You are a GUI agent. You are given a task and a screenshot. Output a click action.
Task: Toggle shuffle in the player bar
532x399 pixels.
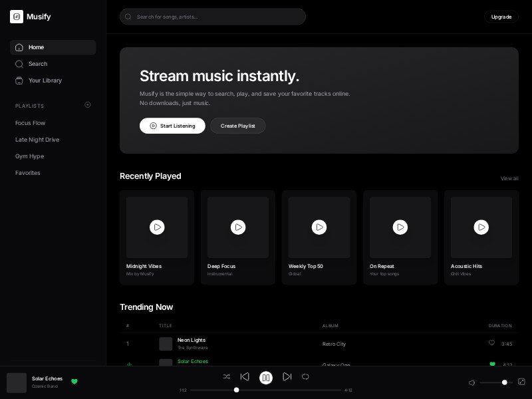click(227, 377)
